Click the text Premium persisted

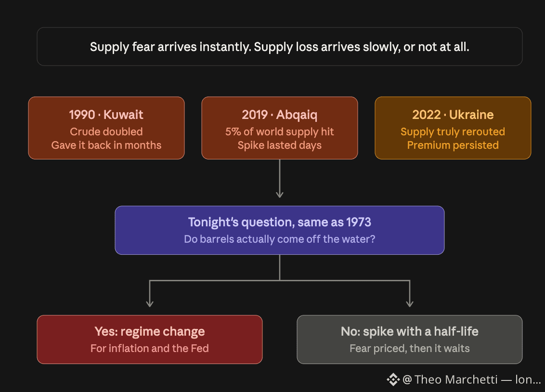click(453, 145)
